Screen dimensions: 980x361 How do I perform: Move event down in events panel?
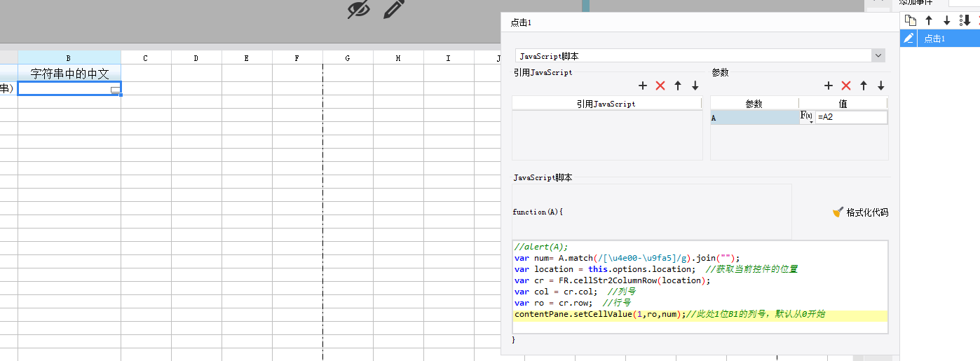(x=946, y=20)
